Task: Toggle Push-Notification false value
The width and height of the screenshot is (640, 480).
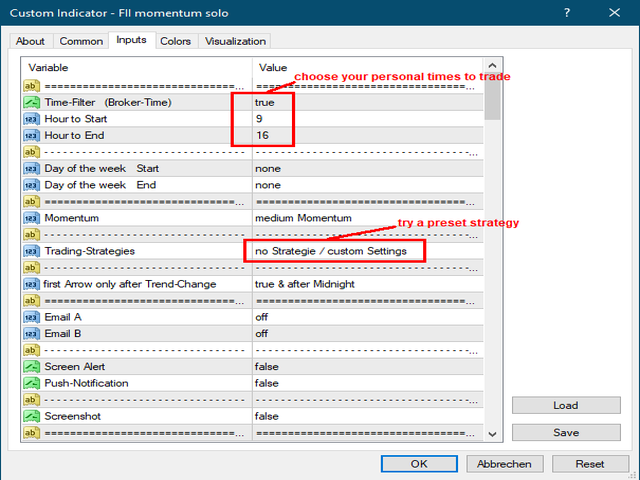Action: pyautogui.click(x=267, y=383)
